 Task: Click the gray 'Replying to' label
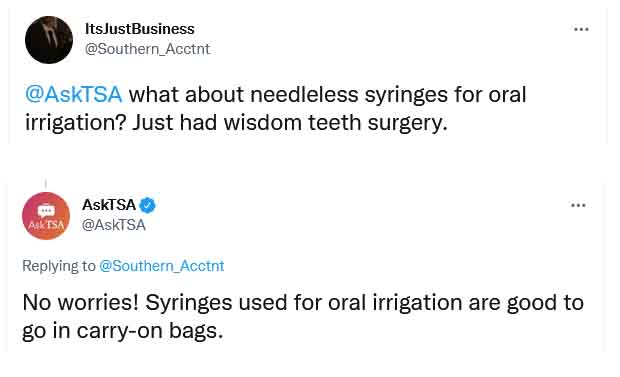pos(59,266)
